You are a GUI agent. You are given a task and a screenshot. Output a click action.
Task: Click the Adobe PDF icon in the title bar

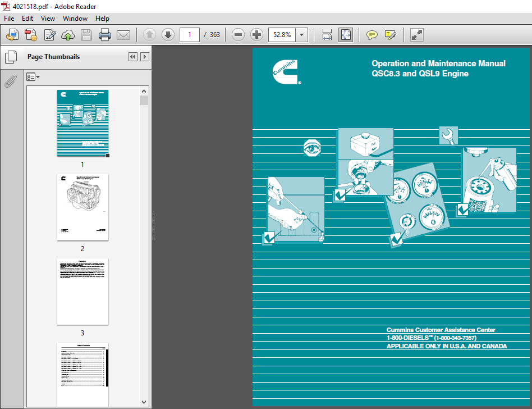[6, 6]
